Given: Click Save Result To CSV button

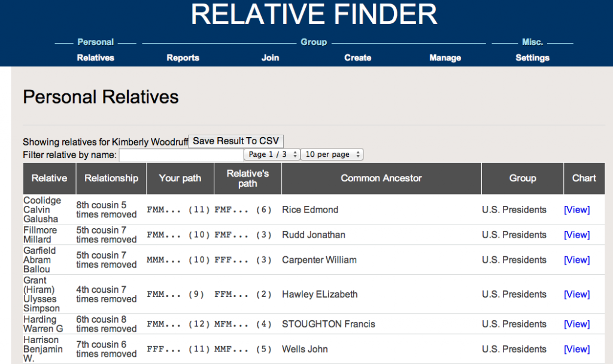Looking at the screenshot, I should coord(236,141).
